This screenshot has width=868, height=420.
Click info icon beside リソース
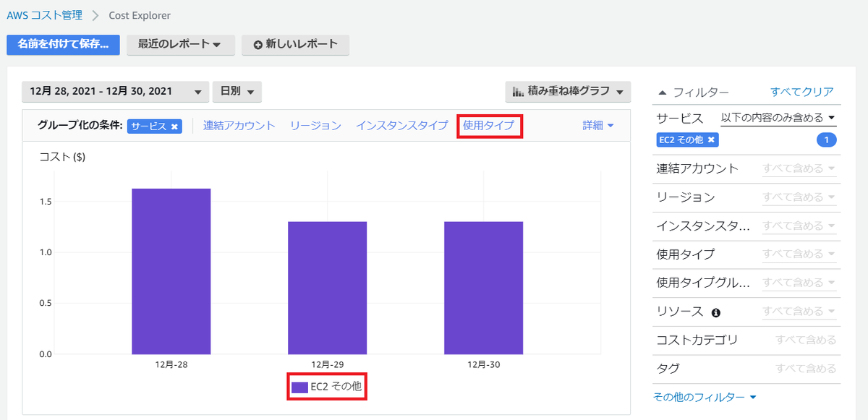(716, 312)
